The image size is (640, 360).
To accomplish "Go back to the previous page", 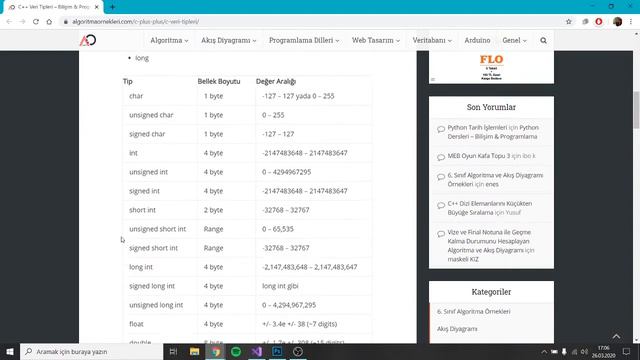I will coord(9,22).
